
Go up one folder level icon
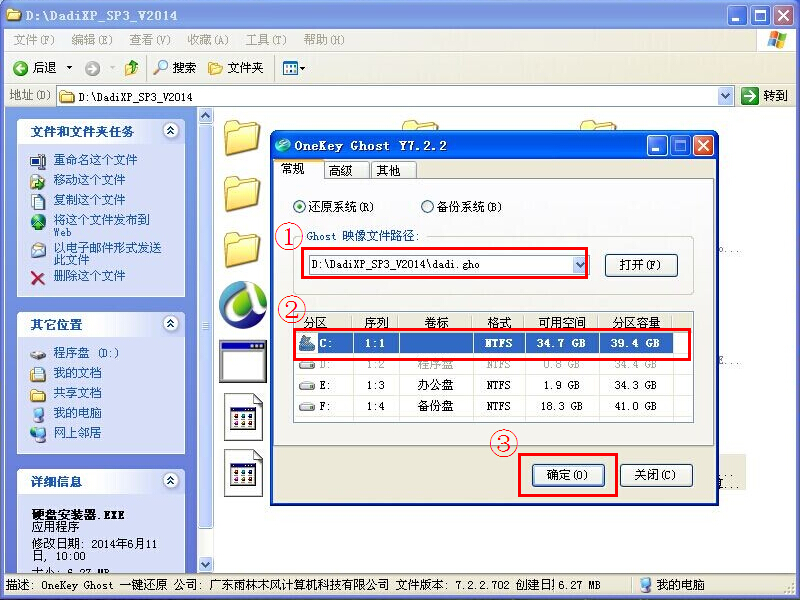[x=132, y=67]
